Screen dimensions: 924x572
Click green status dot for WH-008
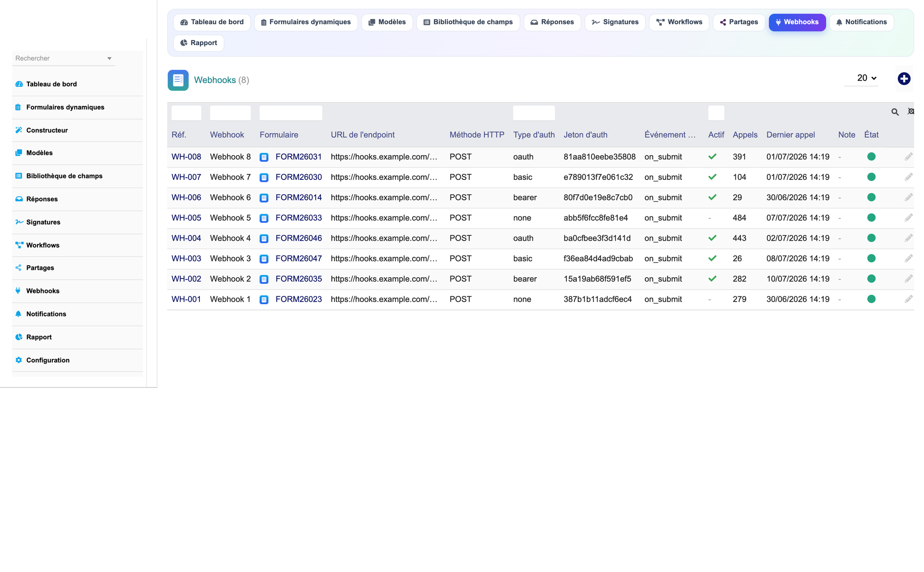[x=871, y=157]
